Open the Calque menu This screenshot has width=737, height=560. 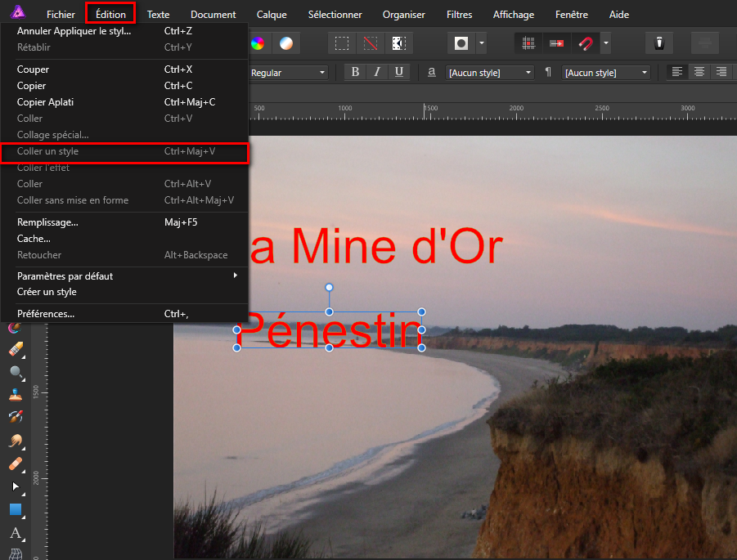click(272, 15)
